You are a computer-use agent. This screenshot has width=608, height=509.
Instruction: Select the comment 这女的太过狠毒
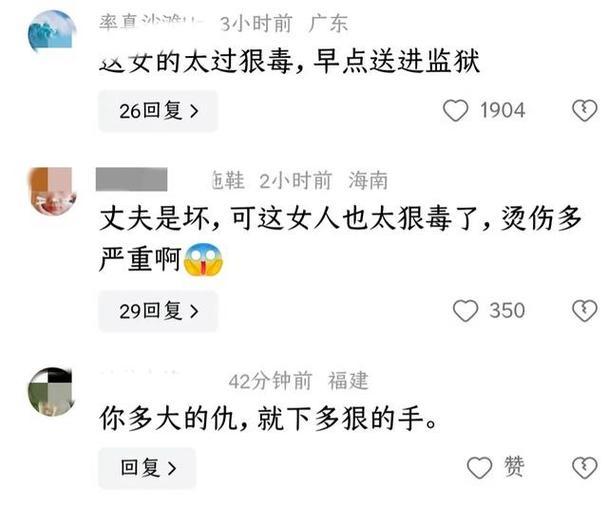click(x=290, y=62)
